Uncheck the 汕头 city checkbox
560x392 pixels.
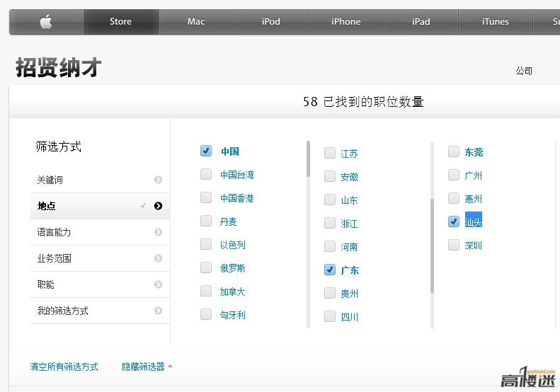pos(454,221)
